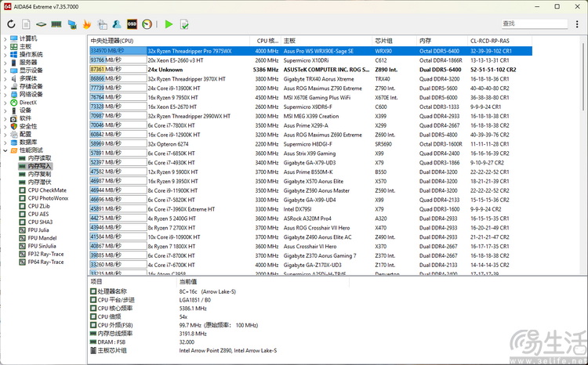Open the FPU Julia benchmark
The width and height of the screenshot is (588, 365).
(38, 230)
